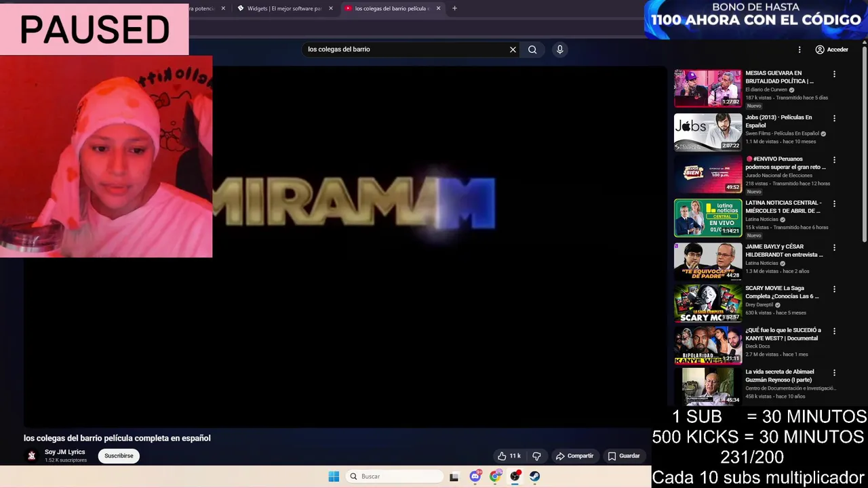The image size is (868, 488).
Task: Close the Widgets browser tab
Action: (331, 8)
